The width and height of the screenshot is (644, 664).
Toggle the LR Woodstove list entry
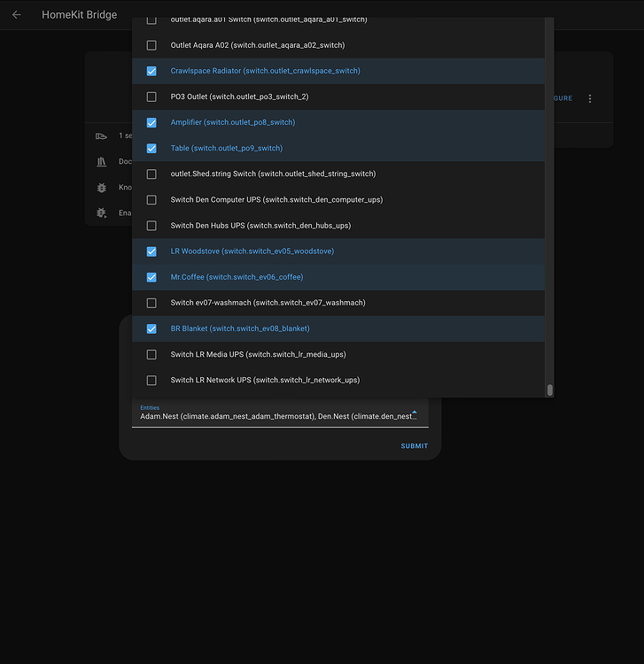pos(338,251)
